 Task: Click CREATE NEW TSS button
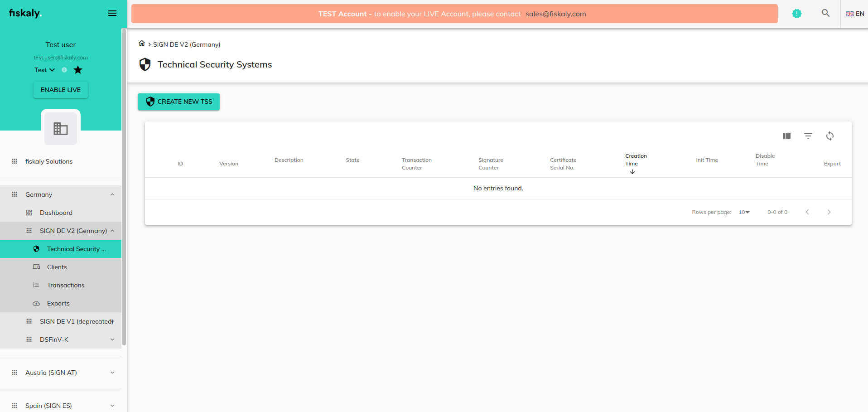pyautogui.click(x=178, y=102)
